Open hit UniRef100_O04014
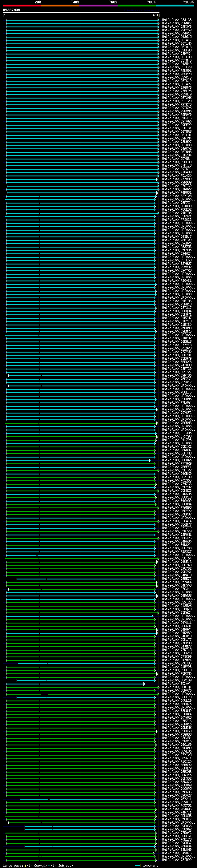This screenshot has height=868, width=197. click(x=177, y=33)
